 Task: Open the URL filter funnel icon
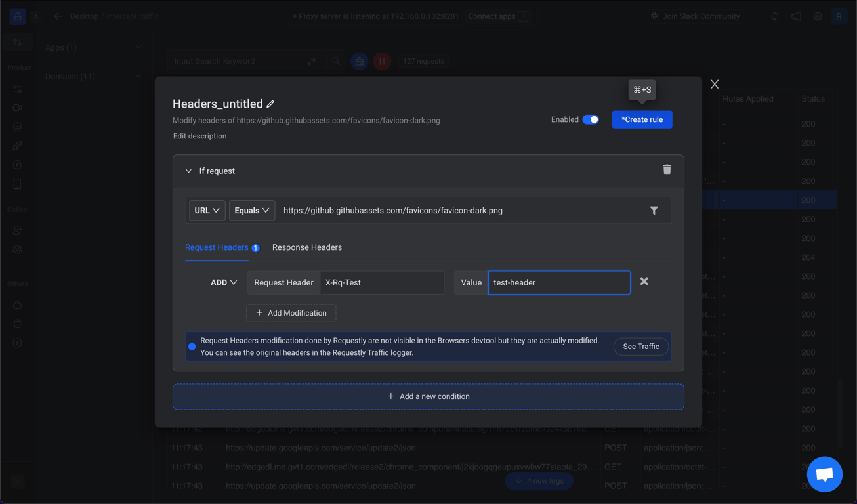(654, 211)
